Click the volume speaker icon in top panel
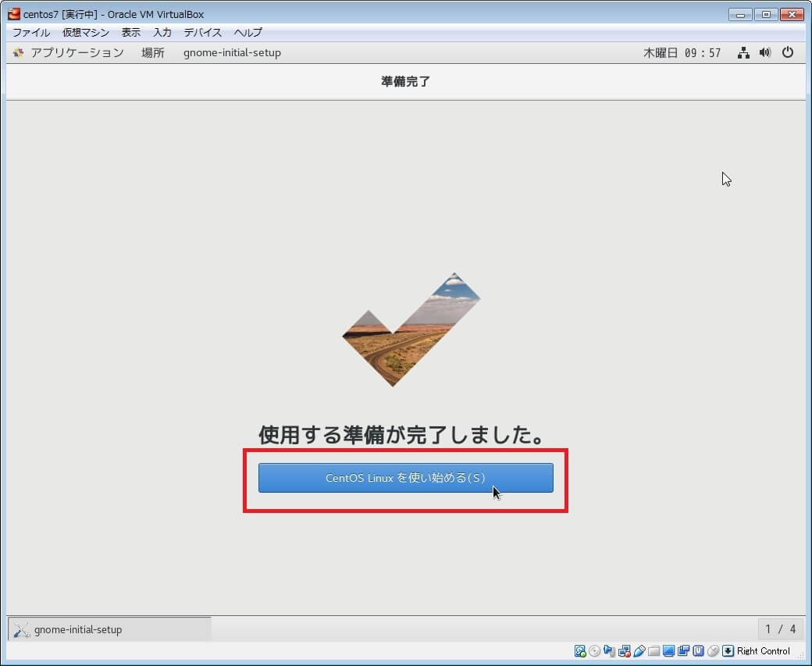 [765, 53]
